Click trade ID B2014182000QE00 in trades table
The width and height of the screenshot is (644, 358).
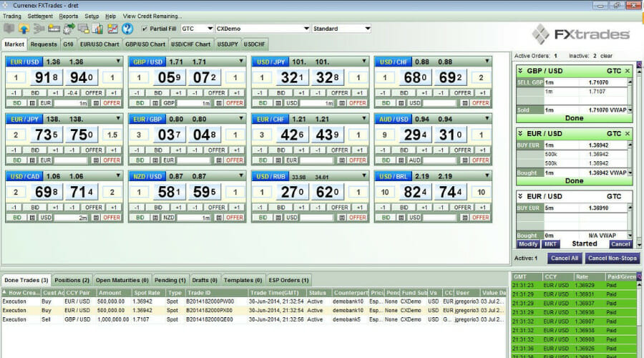click(x=210, y=319)
